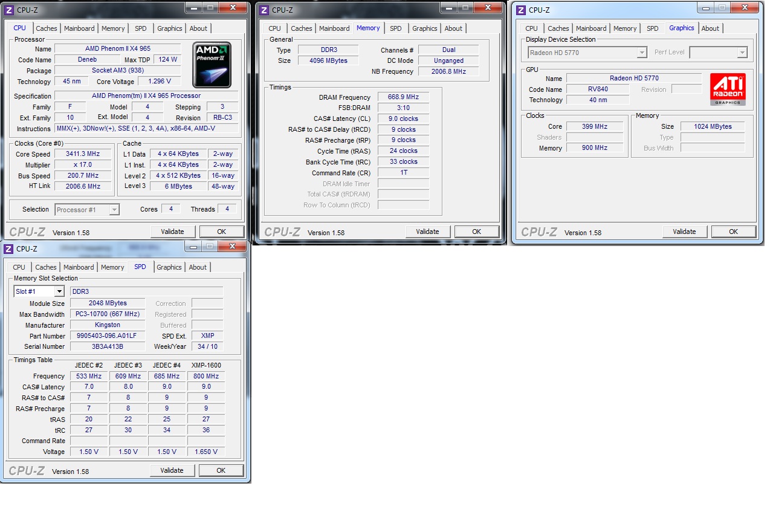Click the Unganged DC Mode value

[448, 60]
